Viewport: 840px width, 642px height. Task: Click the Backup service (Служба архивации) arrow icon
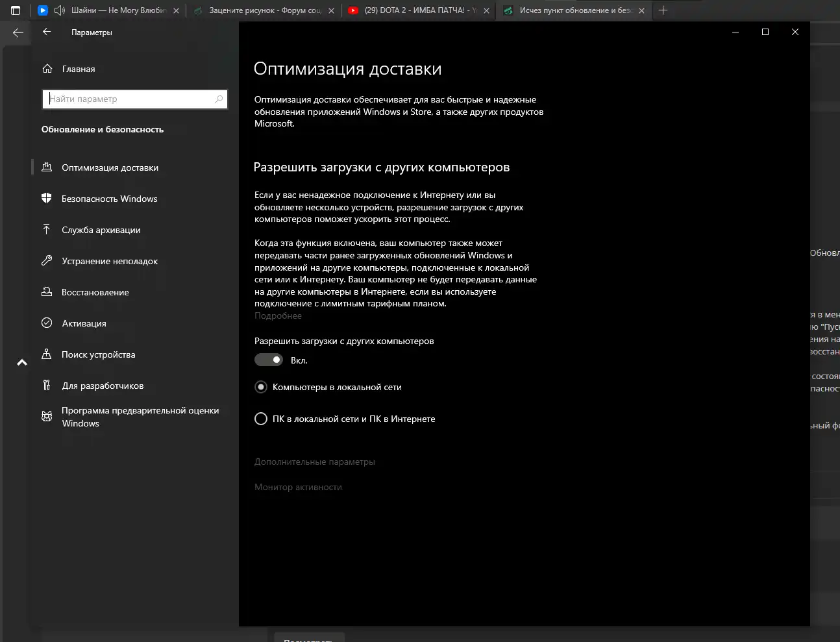click(47, 230)
